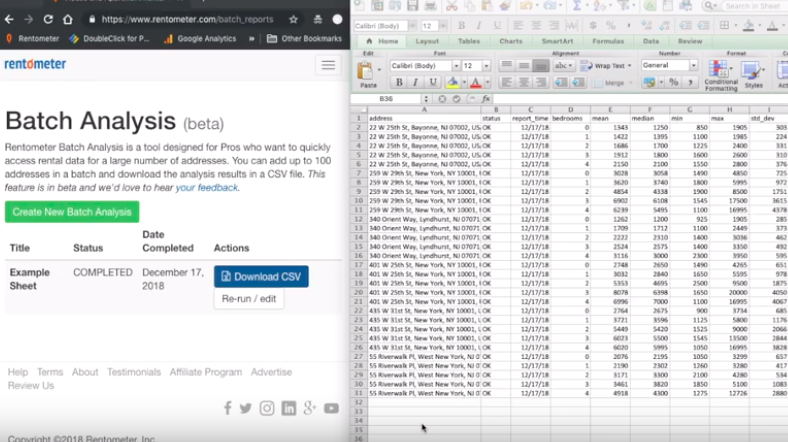Click Create New Batch Analysis button
This screenshot has width=788, height=442.
click(x=72, y=212)
